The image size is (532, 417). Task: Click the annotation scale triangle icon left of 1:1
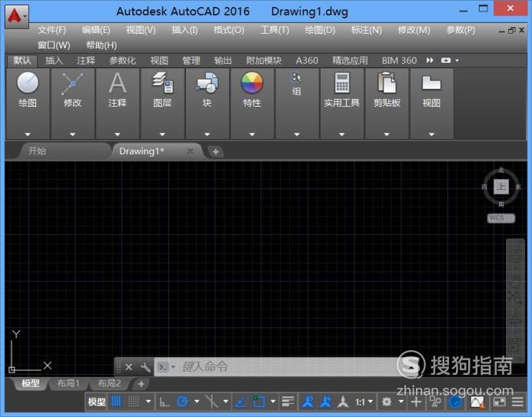pyautogui.click(x=343, y=402)
